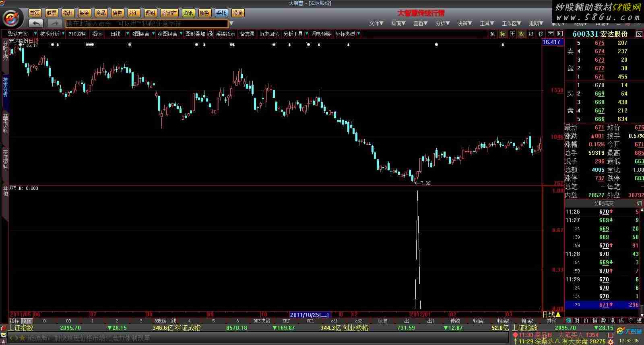Click the lock icon next to 图形叠加

point(211,34)
